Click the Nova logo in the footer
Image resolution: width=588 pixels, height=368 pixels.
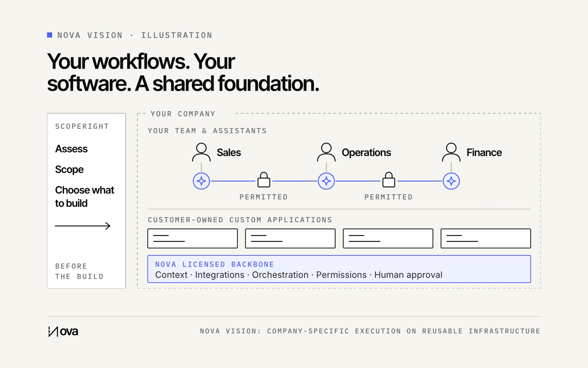click(63, 332)
